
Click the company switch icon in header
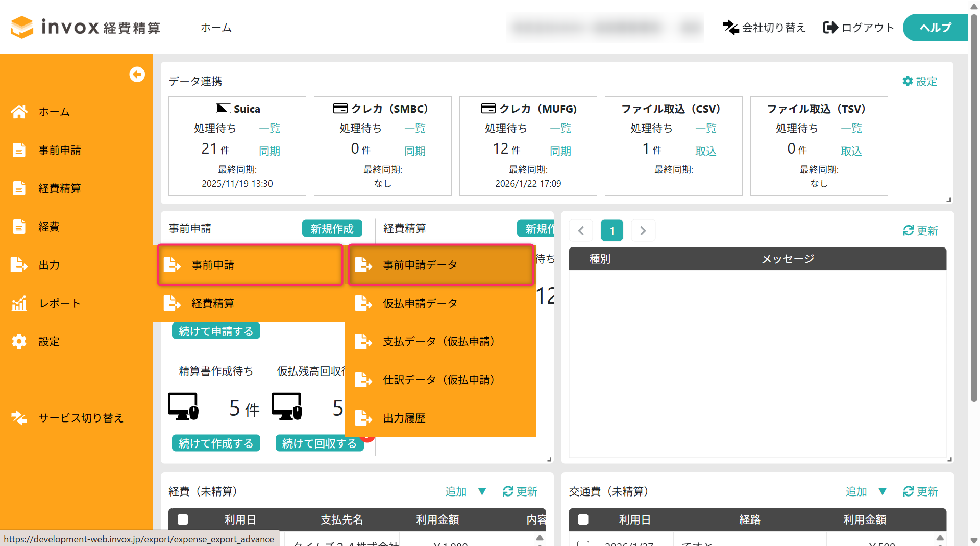[x=731, y=28]
